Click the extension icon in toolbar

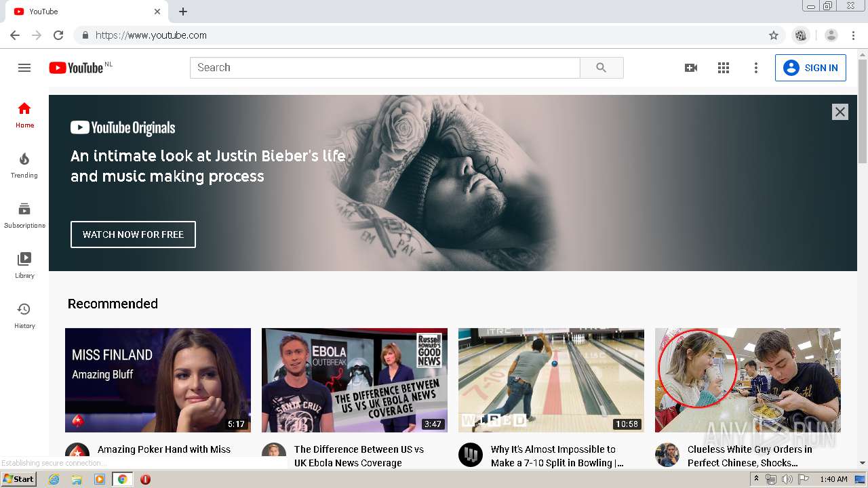tap(801, 35)
